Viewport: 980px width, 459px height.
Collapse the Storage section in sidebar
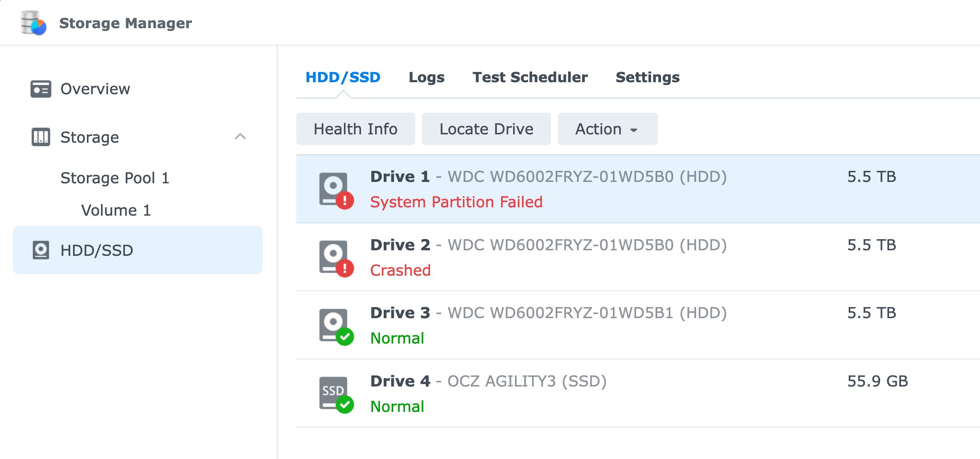click(x=240, y=137)
